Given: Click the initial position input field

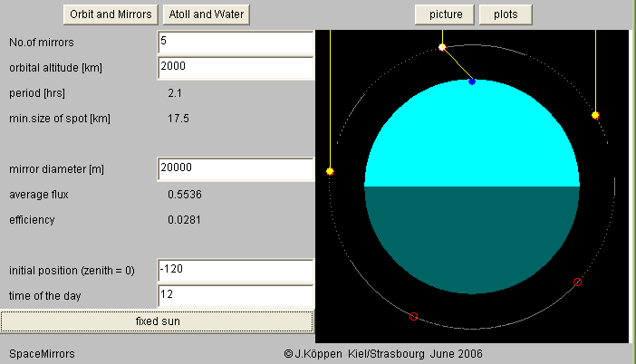Looking at the screenshot, I should (x=235, y=271).
